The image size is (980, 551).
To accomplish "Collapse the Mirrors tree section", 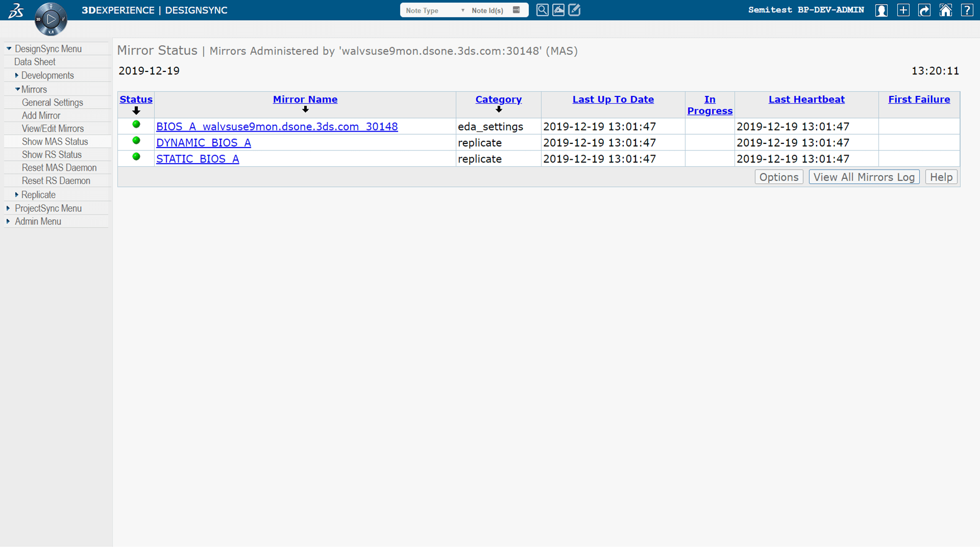I will tap(18, 89).
